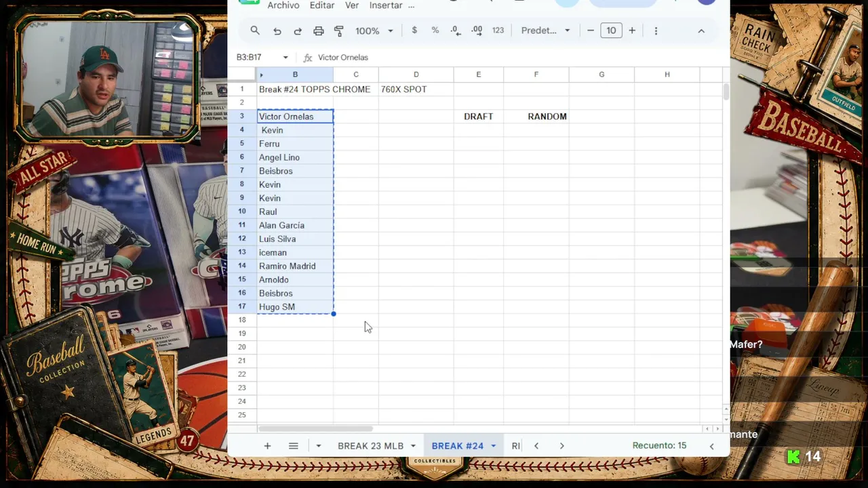Image resolution: width=868 pixels, height=488 pixels.
Task: Open the Ver menu
Action: 352,5
